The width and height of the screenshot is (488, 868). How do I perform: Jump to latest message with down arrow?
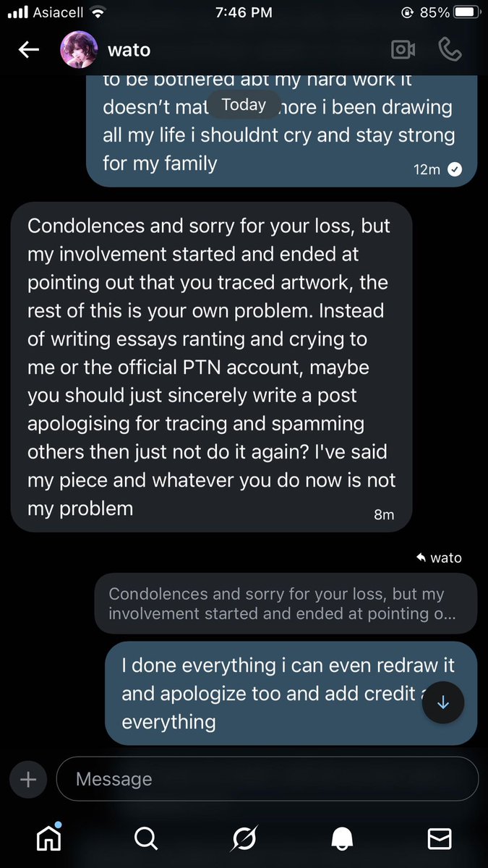tap(443, 702)
